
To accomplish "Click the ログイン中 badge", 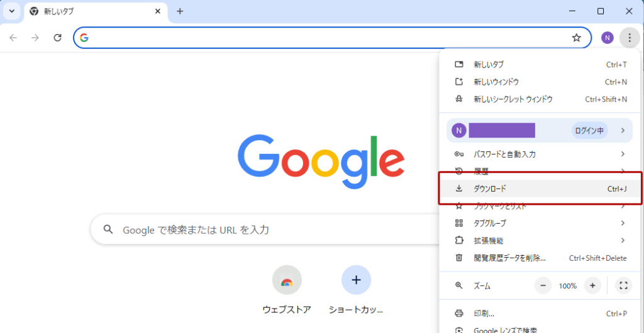I will pos(590,131).
